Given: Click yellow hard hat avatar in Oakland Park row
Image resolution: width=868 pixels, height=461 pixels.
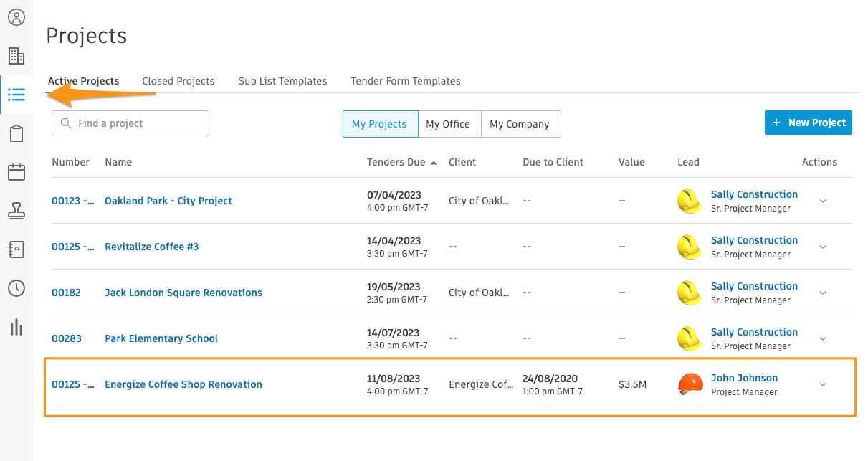Looking at the screenshot, I should (x=690, y=201).
